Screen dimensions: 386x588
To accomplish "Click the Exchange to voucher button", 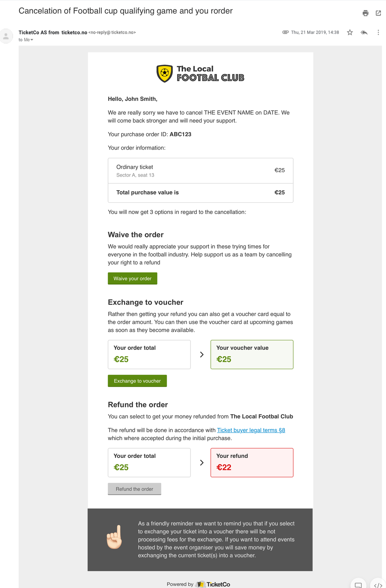I will pos(137,381).
